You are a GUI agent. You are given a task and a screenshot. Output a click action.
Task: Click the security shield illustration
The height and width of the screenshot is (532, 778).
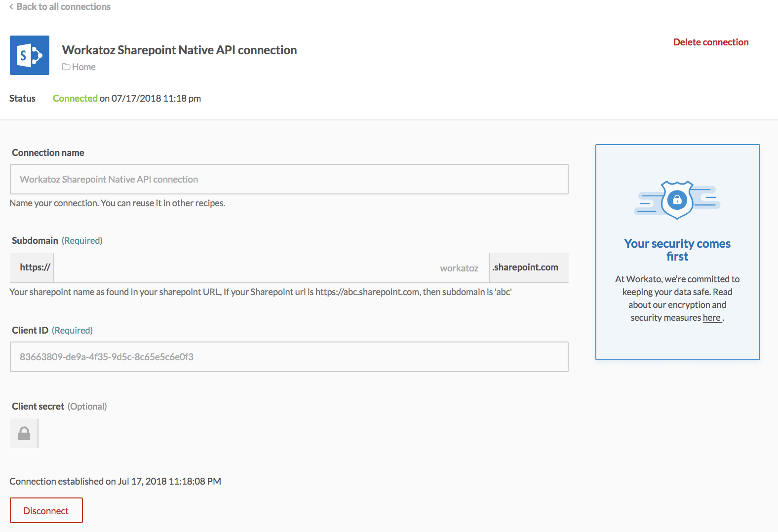click(677, 200)
